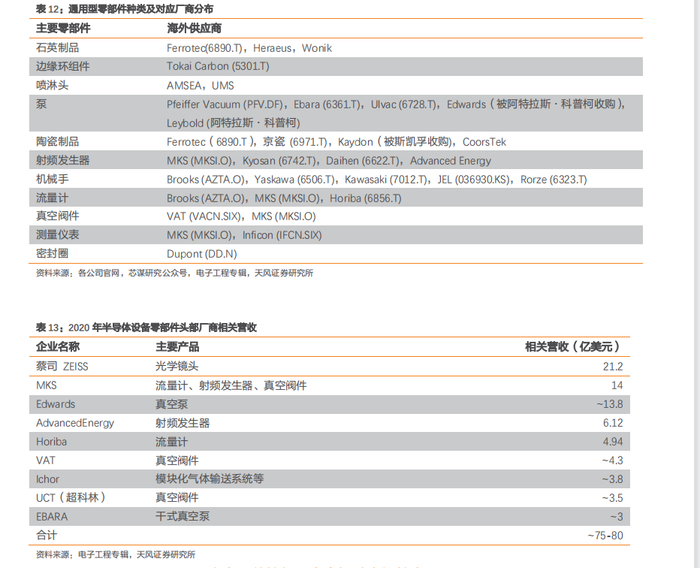Click the Dupont (DD.N) cell
The image size is (700, 568).
[x=202, y=254]
